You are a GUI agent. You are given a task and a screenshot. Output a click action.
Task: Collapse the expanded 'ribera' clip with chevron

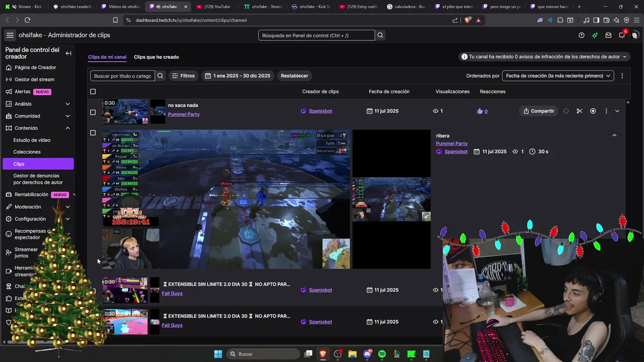(614, 135)
